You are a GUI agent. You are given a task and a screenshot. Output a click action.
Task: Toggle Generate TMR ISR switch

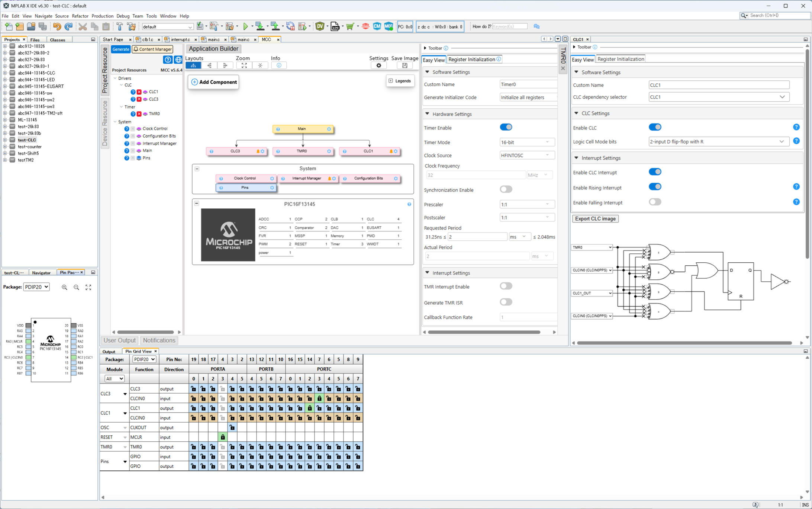(x=506, y=302)
